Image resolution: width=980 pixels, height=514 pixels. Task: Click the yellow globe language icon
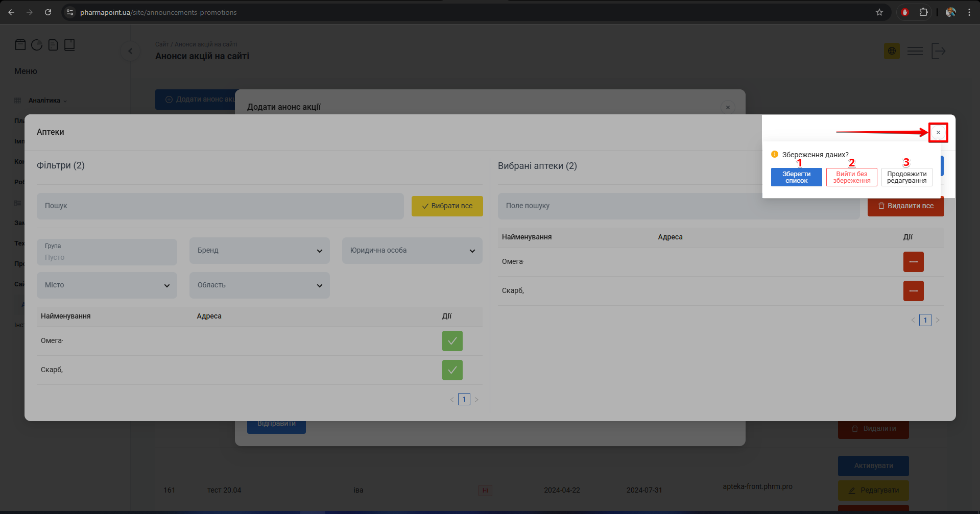[892, 51]
